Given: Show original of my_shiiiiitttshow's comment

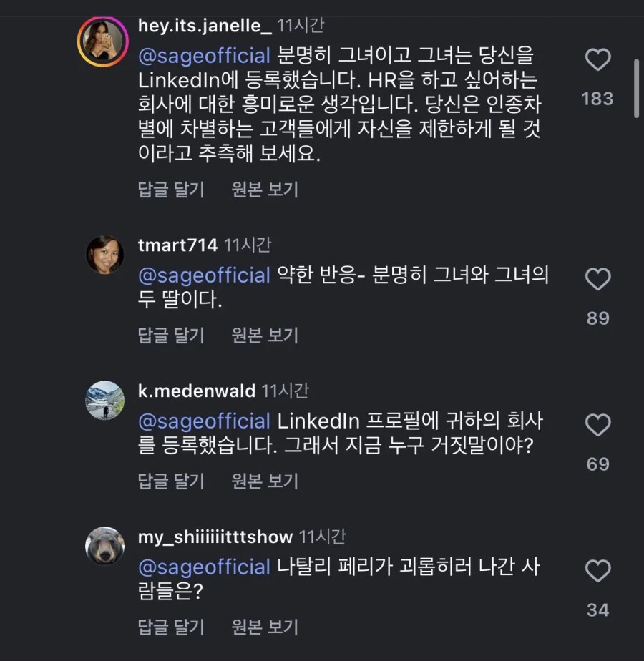Looking at the screenshot, I should (x=265, y=627).
